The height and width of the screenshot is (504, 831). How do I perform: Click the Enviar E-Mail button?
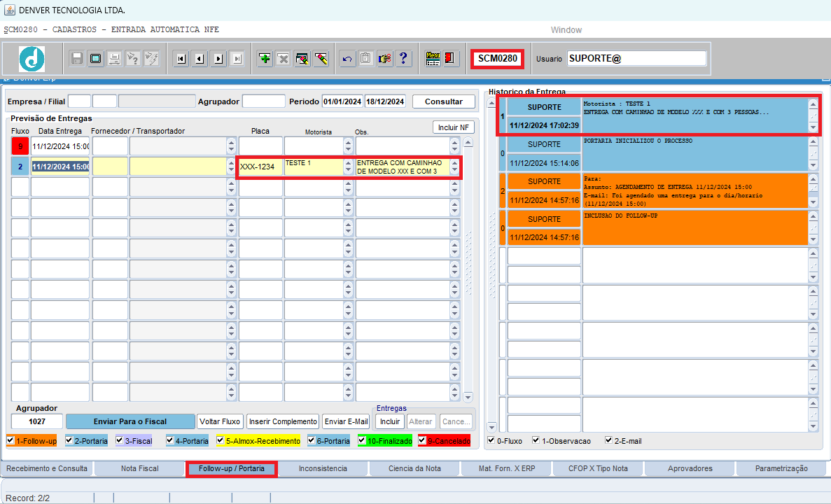pyautogui.click(x=346, y=421)
